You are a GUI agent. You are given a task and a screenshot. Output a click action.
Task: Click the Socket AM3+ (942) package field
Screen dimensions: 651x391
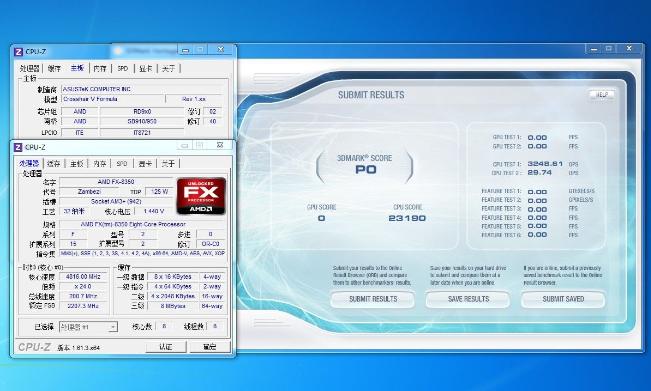(116, 202)
